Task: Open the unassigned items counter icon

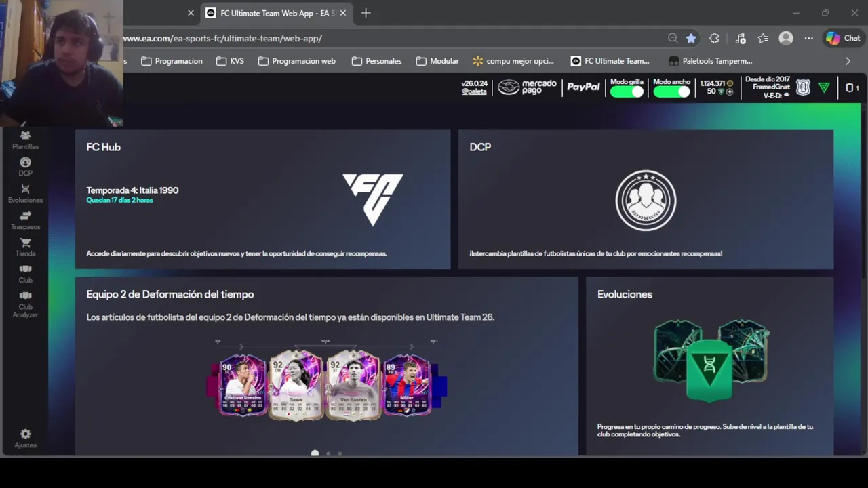Action: [x=852, y=87]
